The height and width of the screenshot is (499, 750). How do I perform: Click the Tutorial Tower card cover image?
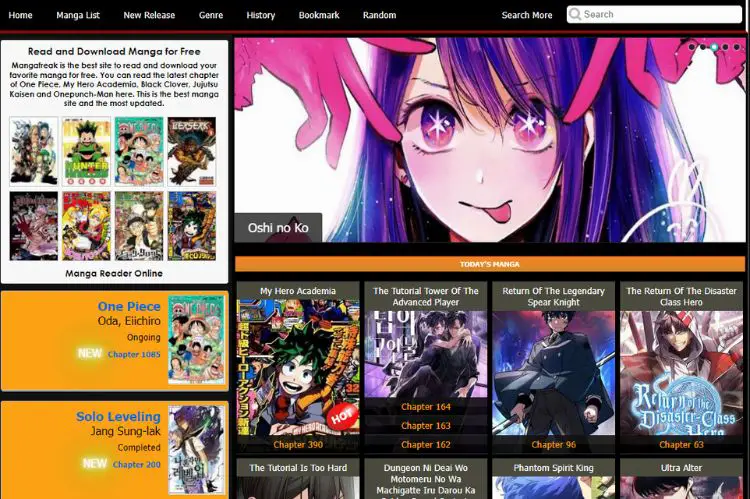coord(426,354)
